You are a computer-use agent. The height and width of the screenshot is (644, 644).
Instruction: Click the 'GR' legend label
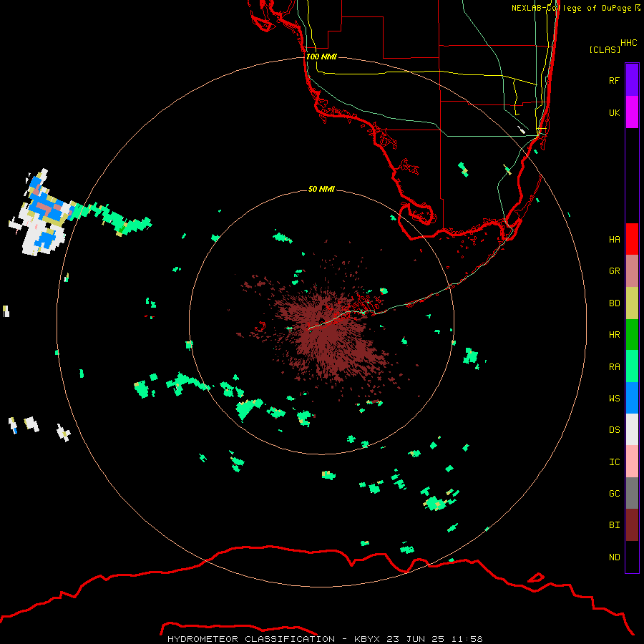pyautogui.click(x=614, y=271)
